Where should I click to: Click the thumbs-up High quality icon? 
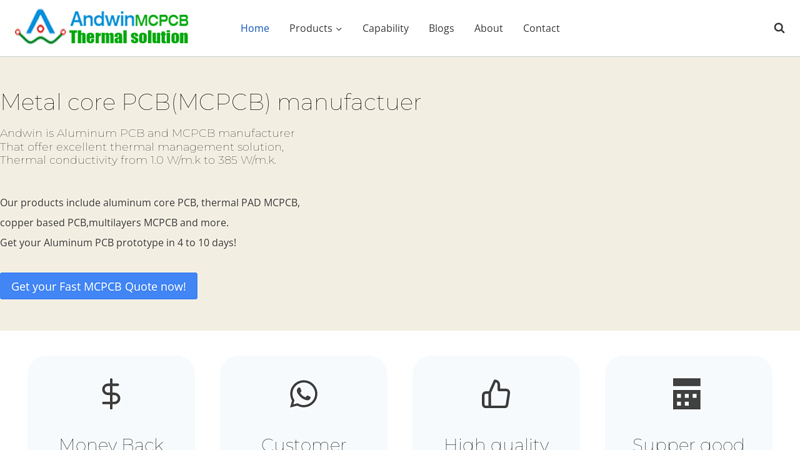(496, 394)
